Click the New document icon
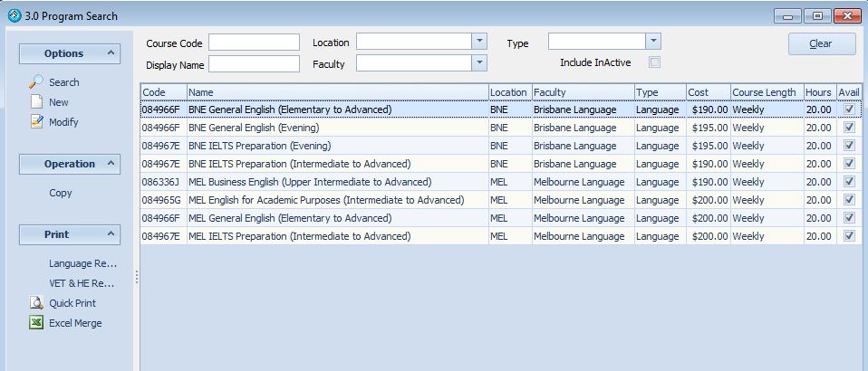 click(x=36, y=102)
